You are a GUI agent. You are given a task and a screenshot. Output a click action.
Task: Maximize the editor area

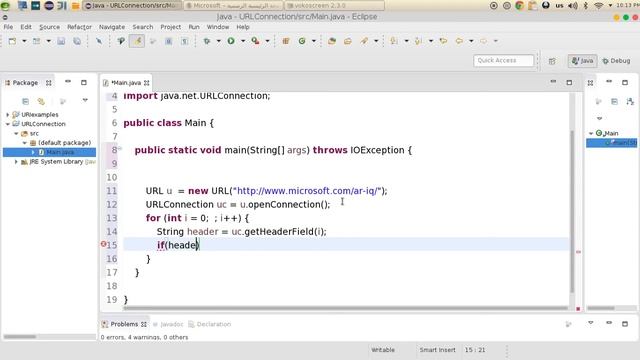(569, 82)
